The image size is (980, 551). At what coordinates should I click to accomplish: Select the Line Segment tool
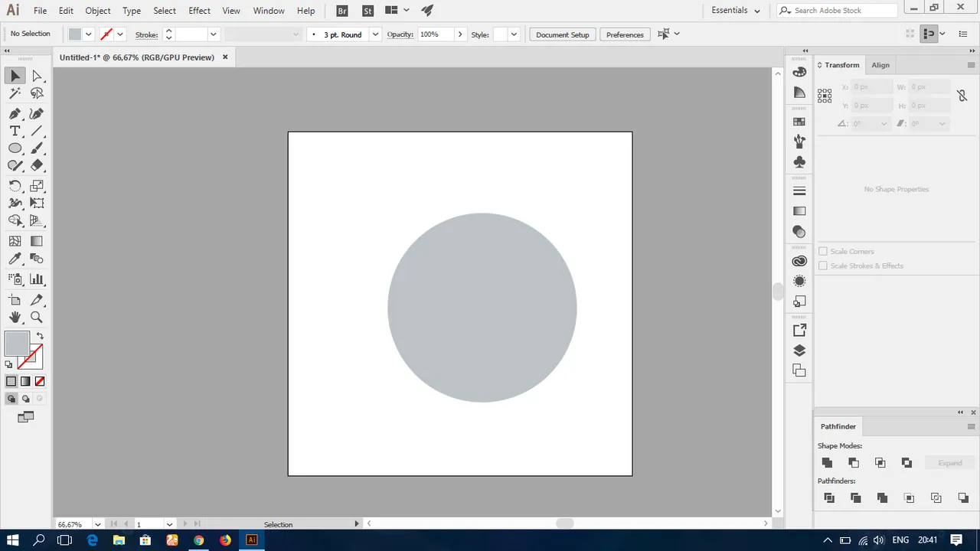coord(37,131)
